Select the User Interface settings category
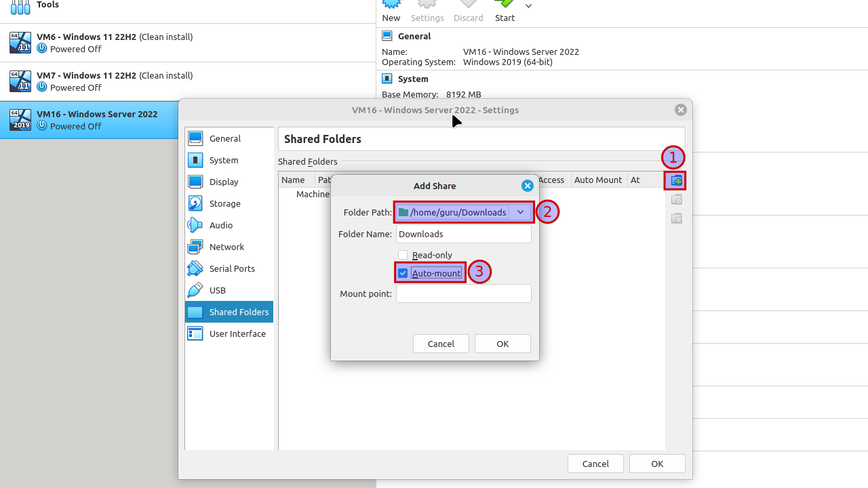Screen dimensions: 868x488 coord(229,333)
